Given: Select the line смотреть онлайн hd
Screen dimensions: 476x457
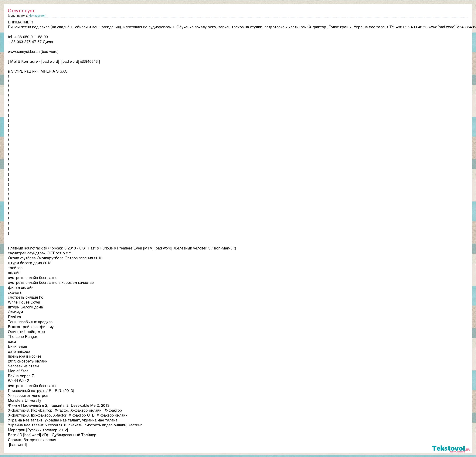Looking at the screenshot, I should (25, 297).
